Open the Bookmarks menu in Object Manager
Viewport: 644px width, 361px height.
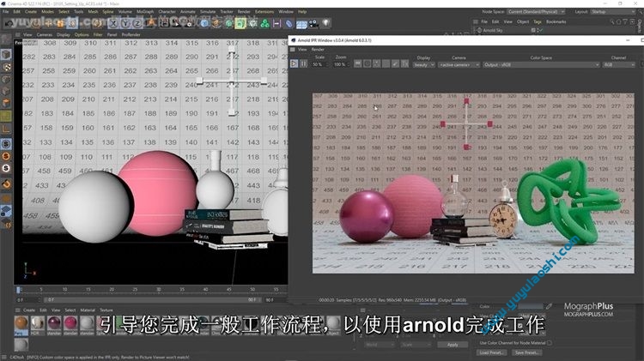pyautogui.click(x=556, y=21)
